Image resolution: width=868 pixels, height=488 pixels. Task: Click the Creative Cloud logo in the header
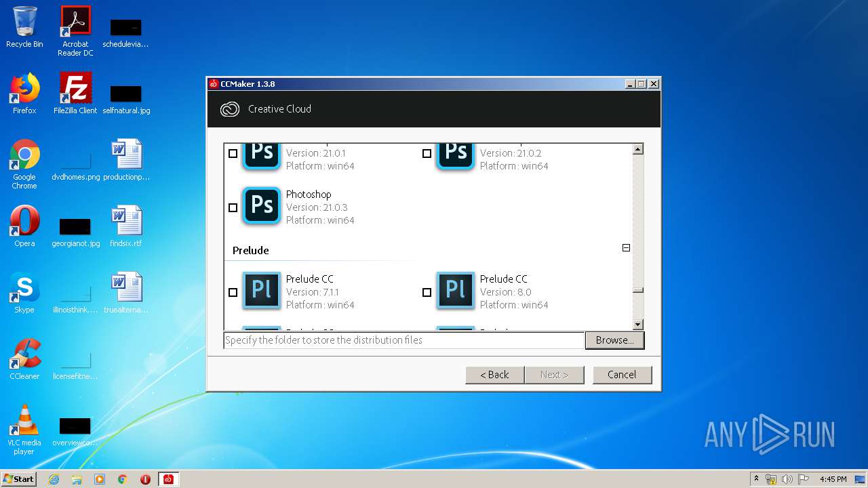click(230, 109)
